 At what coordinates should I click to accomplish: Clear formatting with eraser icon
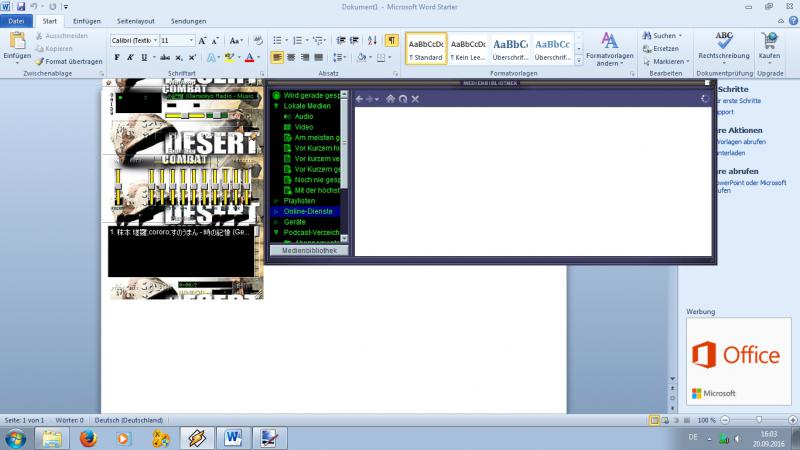coord(258,41)
